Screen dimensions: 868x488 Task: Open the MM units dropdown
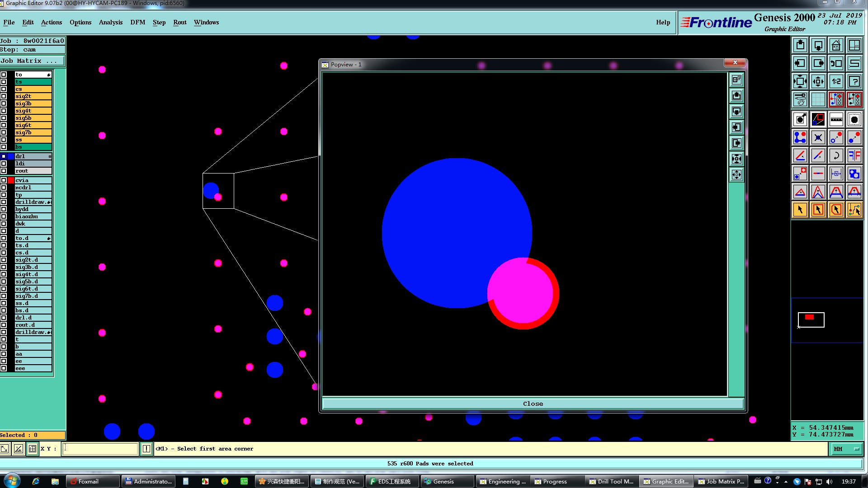click(846, 449)
